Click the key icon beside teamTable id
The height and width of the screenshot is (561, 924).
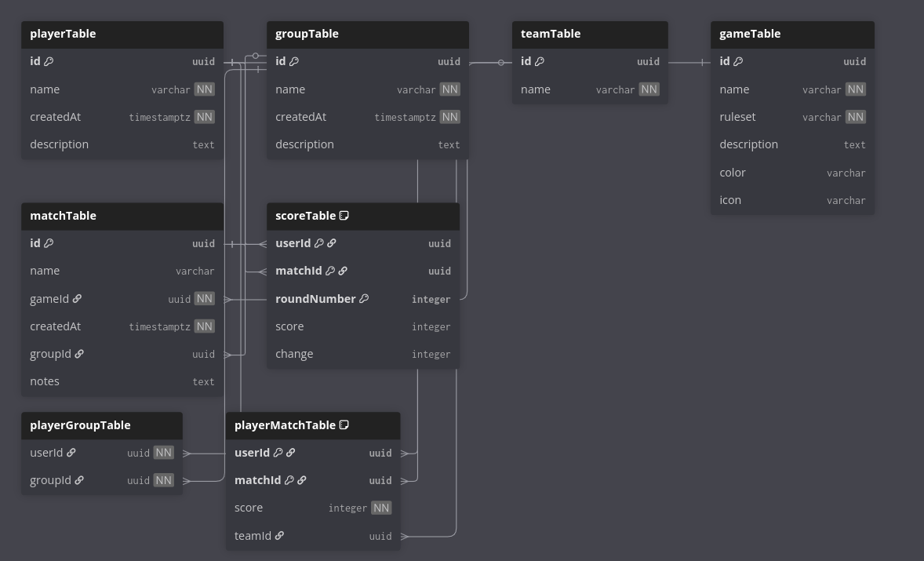540,61
